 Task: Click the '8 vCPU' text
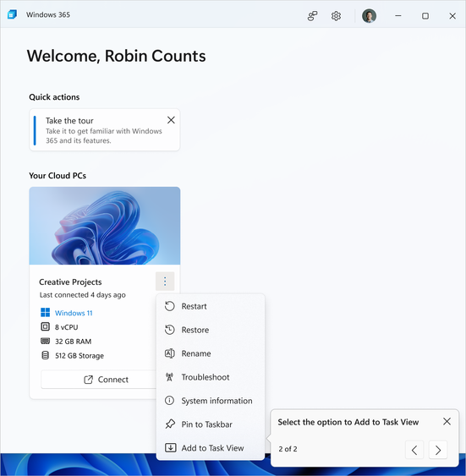tap(67, 327)
